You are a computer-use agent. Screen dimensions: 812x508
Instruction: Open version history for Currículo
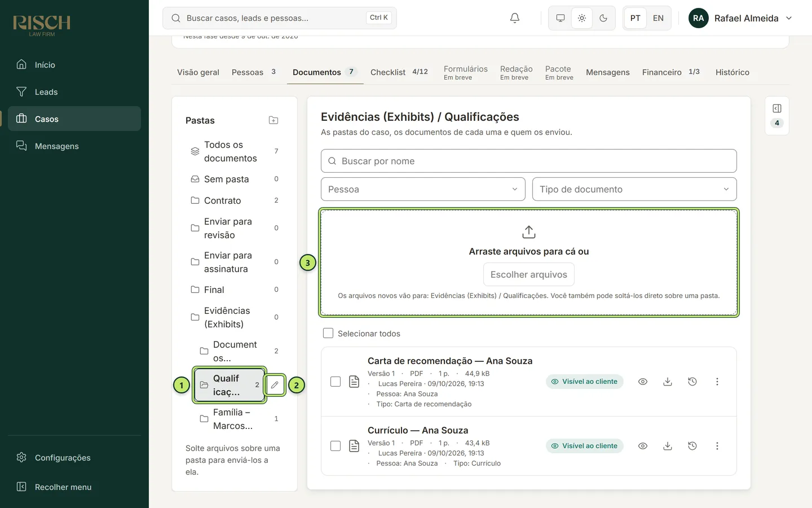point(692,446)
